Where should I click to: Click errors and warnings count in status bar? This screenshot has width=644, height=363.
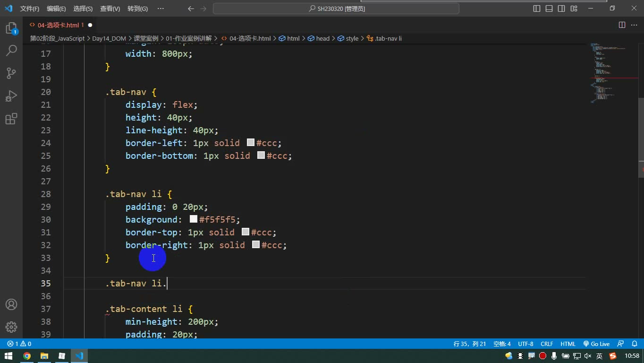coord(19,344)
